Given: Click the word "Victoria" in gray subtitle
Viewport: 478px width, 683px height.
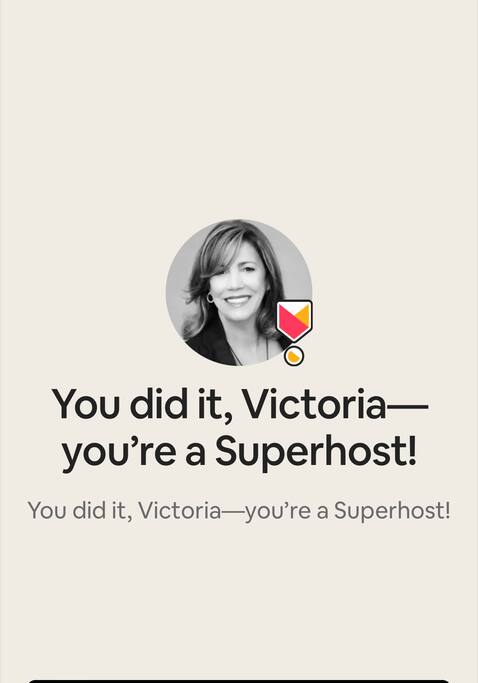Looking at the screenshot, I should [180, 510].
